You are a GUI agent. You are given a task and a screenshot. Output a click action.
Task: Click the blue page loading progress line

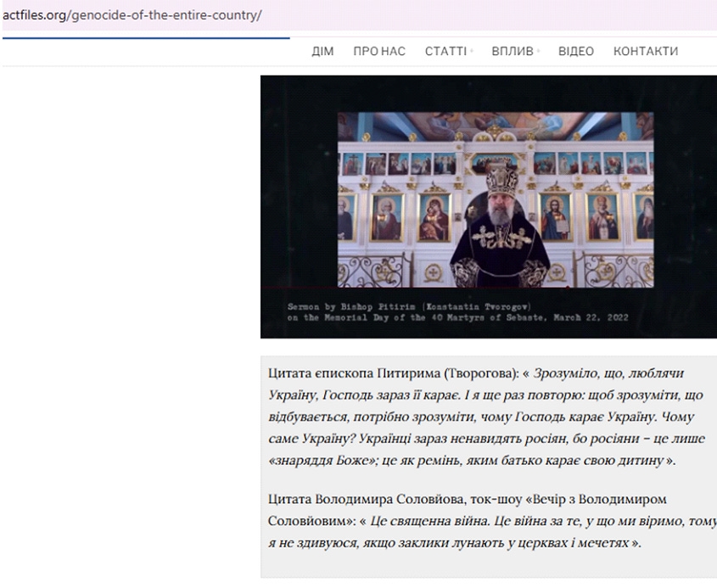(x=144, y=38)
